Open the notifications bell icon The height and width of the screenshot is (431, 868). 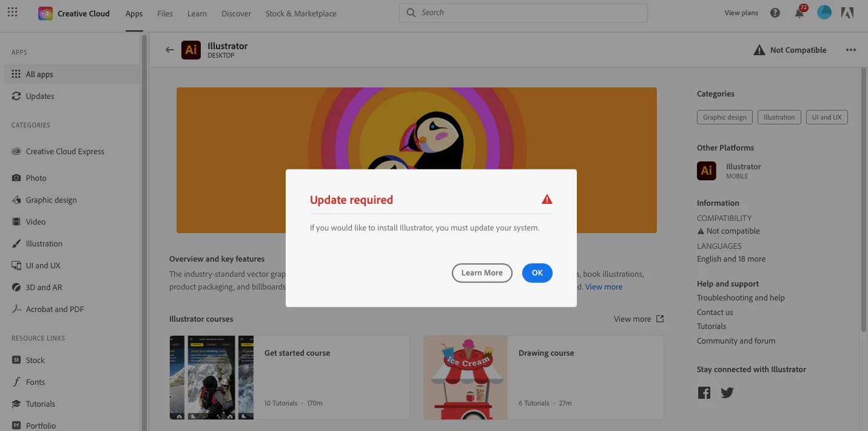[x=799, y=13]
